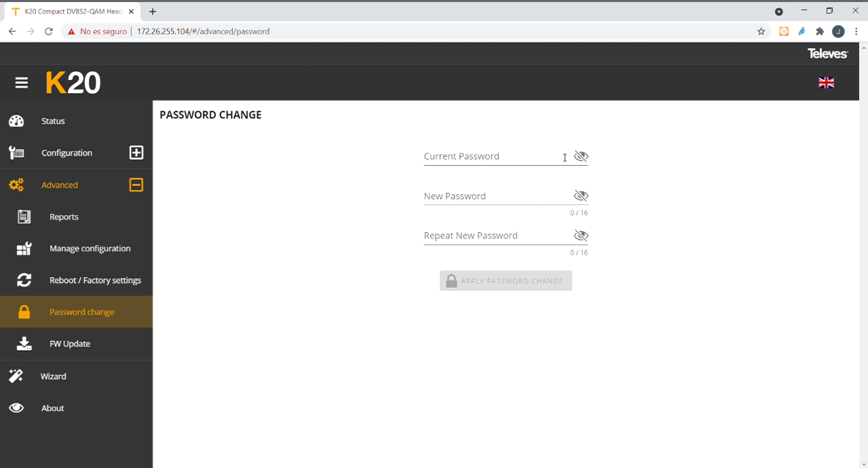This screenshot has width=868, height=468.
Task: Click the About eye icon
Action: click(16, 408)
